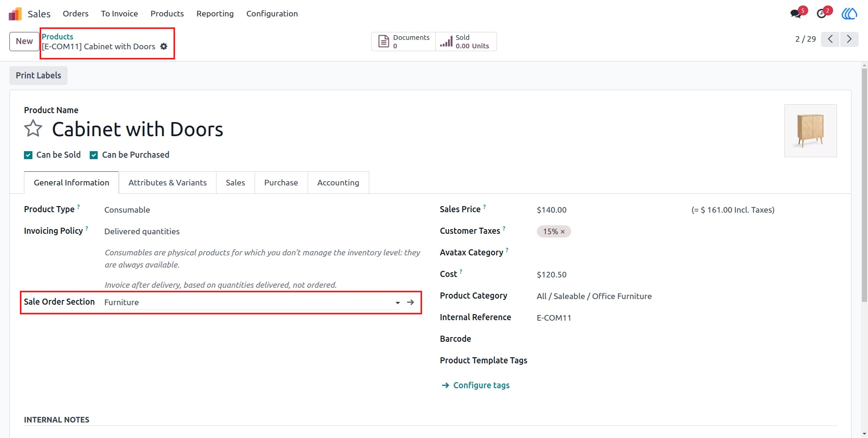Switch to the Purchase tab
The width and height of the screenshot is (868, 438).
(x=281, y=183)
